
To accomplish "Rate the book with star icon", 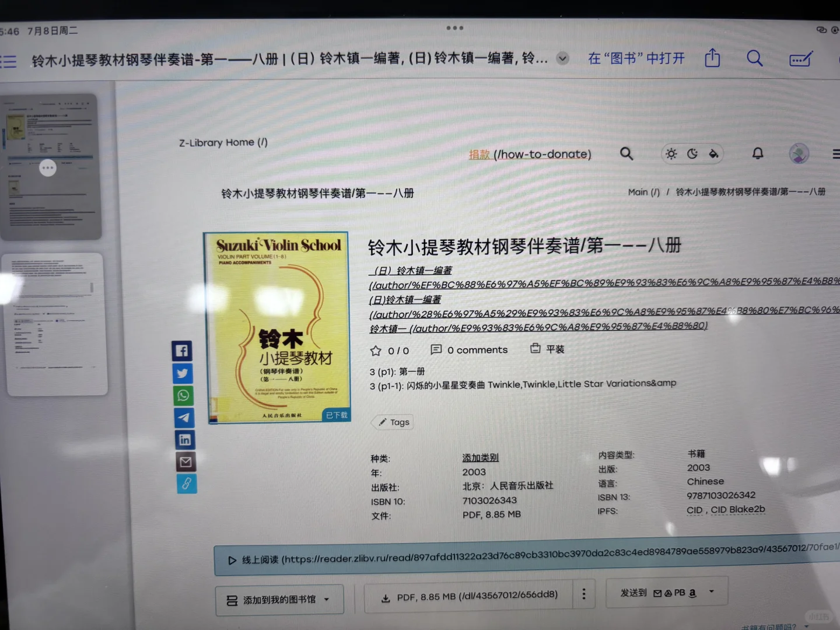I will (x=376, y=351).
